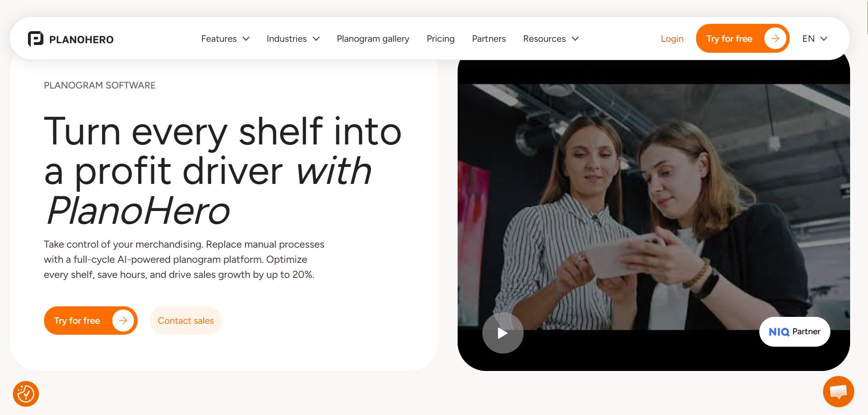Click the text 'Take control of your merchandising'
Screen dimensions: 868x415
(x=123, y=244)
